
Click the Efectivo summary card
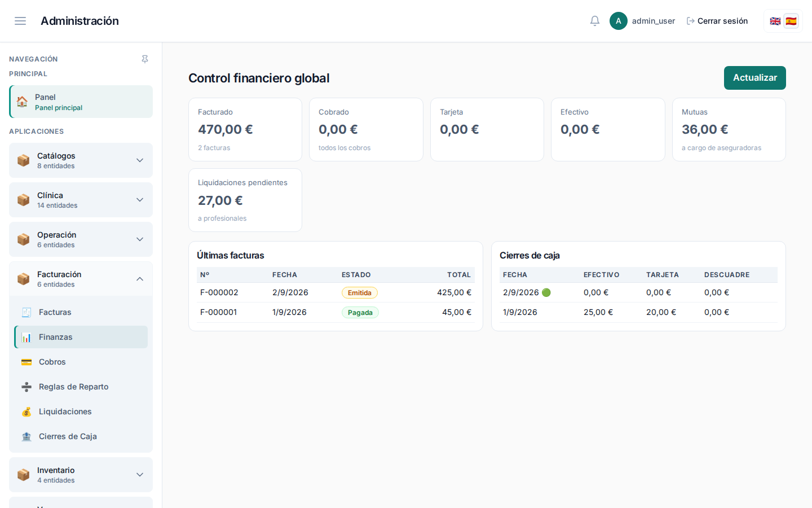coord(608,129)
